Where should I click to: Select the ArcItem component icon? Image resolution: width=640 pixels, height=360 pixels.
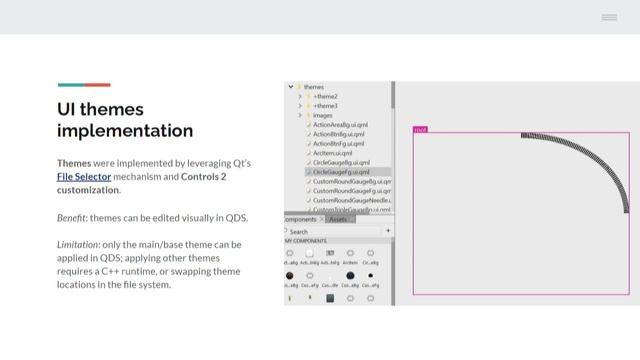(x=350, y=253)
